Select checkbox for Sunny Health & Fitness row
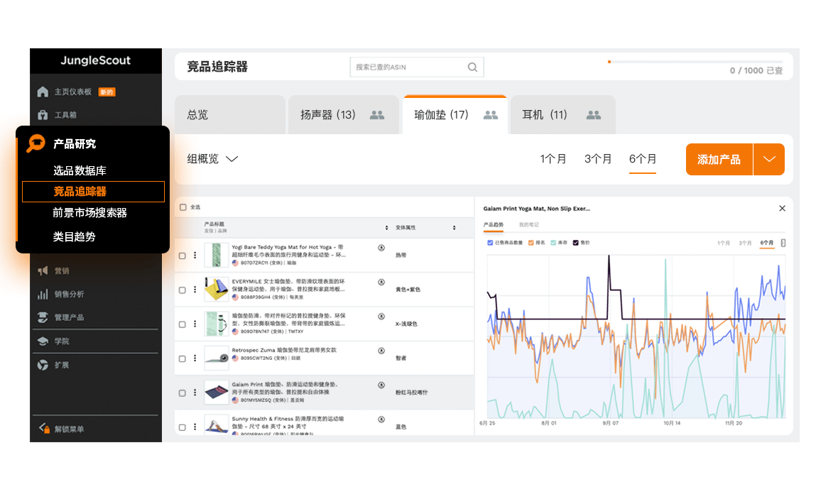The height and width of the screenshot is (504, 838). click(x=183, y=427)
